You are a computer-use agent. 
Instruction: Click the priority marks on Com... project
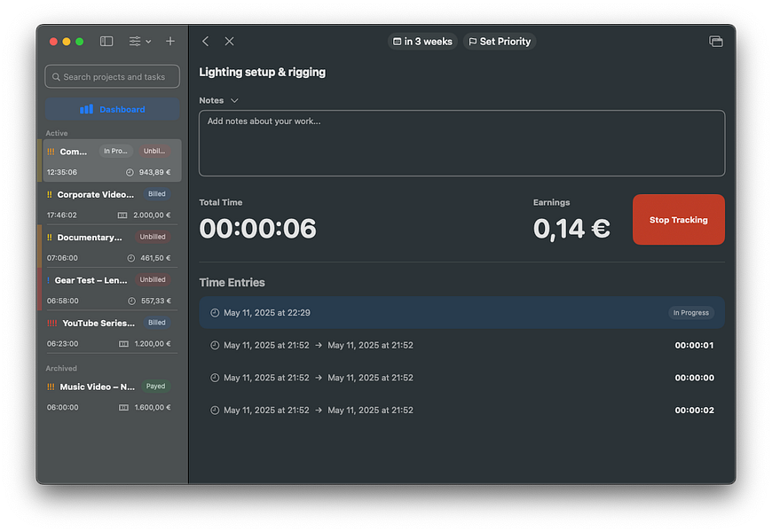(x=51, y=152)
